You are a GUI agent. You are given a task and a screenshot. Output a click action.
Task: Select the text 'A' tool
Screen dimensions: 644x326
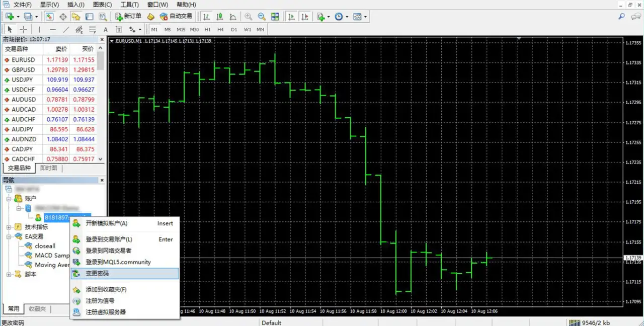click(x=106, y=30)
